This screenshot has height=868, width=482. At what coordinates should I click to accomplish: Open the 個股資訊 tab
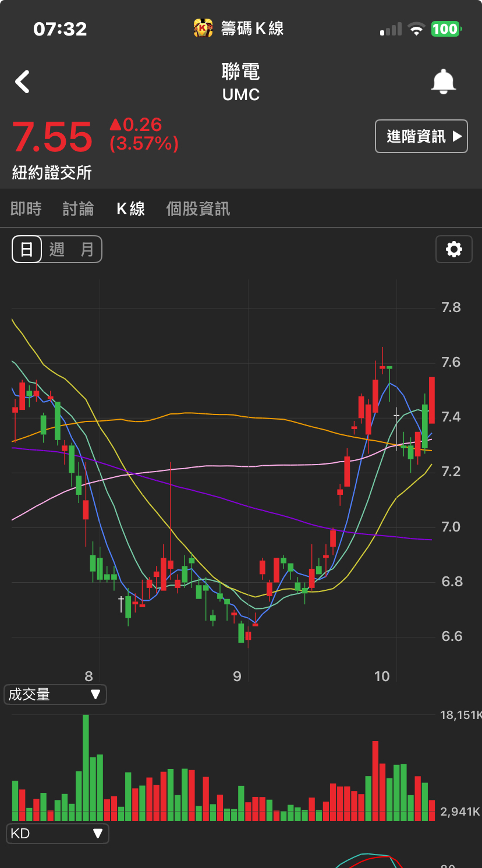tap(199, 208)
